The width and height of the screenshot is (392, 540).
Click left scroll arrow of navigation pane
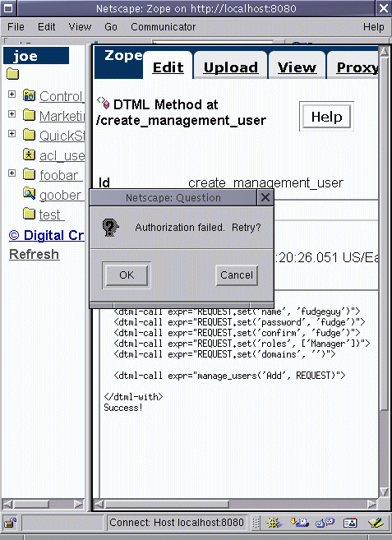[8, 505]
